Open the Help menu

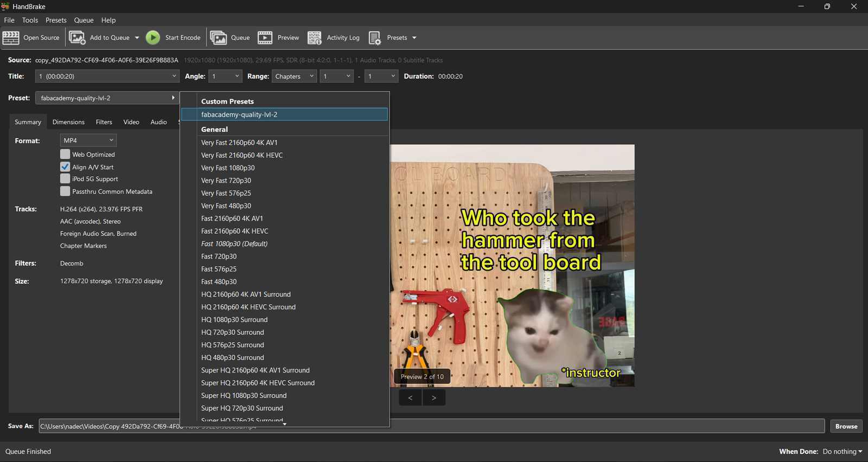point(108,20)
